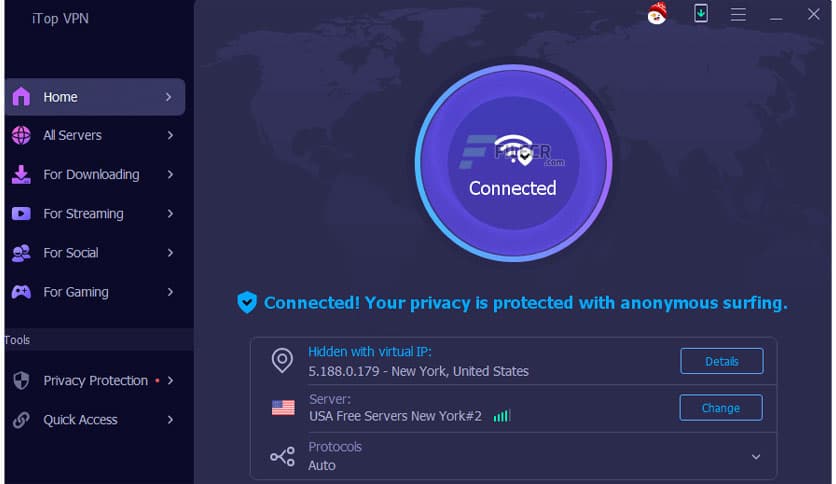Click the USA flag server icon
The width and height of the screenshot is (836, 484).
[283, 408]
